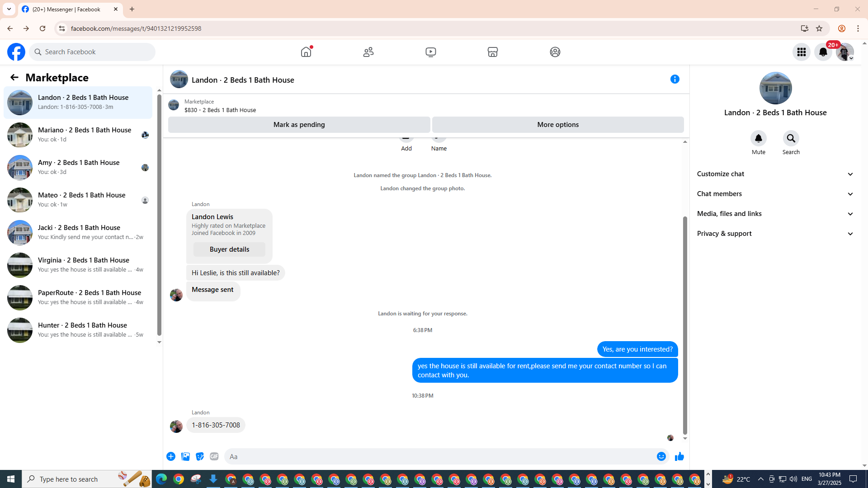Click Landon's avatar beside phone number
The width and height of the screenshot is (868, 488).
click(x=176, y=426)
